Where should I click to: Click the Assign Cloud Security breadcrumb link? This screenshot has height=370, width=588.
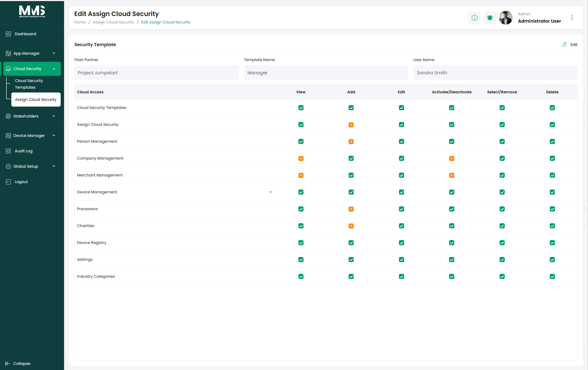point(113,22)
